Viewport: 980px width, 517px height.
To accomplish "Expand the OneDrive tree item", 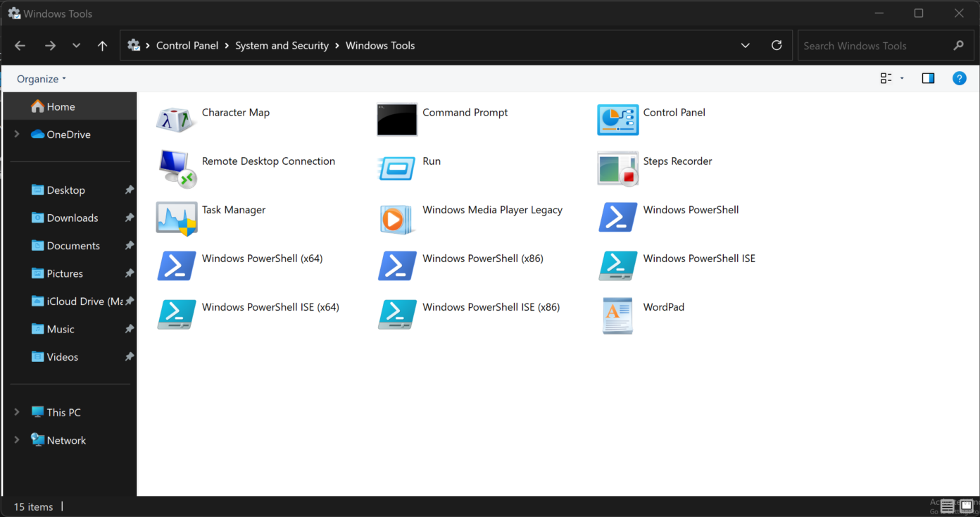I will [x=16, y=134].
